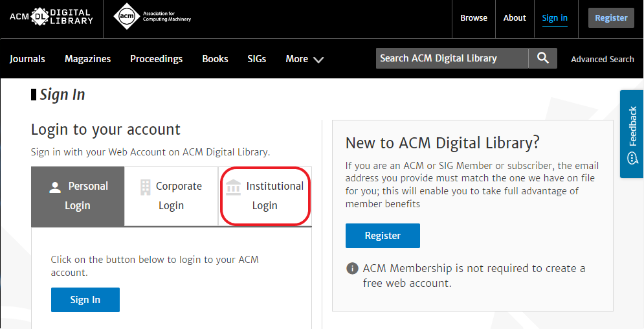Select the Personal Login tab

(78, 196)
